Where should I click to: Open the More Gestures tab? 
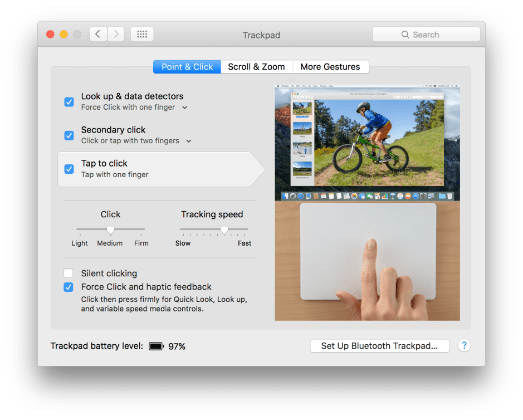pos(330,67)
